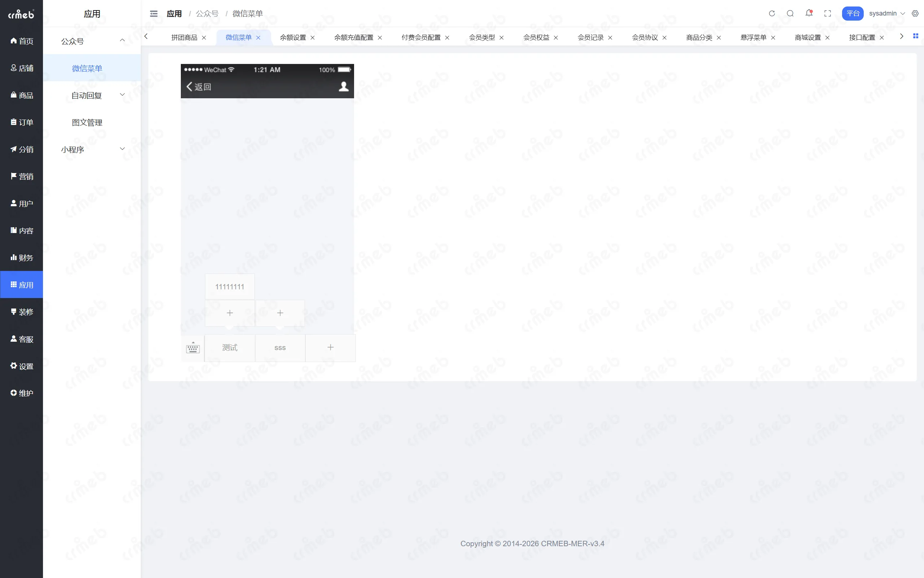Select the 测试 menu button
Screen dimensions: 924x578
[230, 348]
